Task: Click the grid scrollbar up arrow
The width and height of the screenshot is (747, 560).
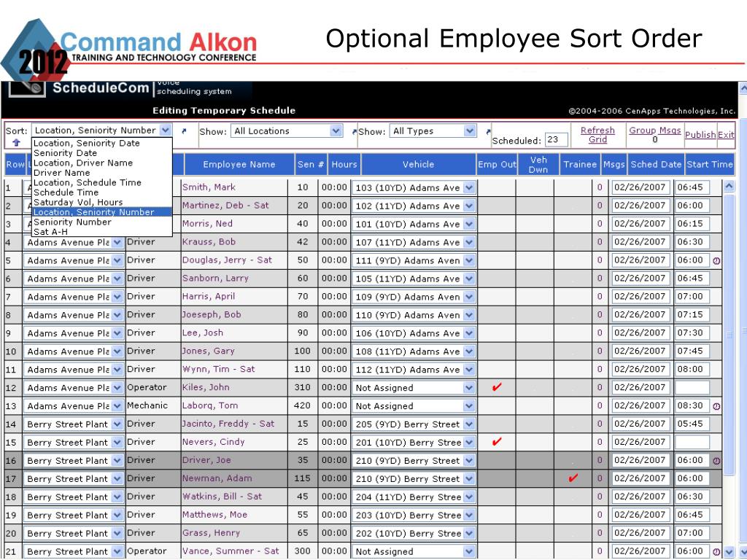Action: (x=729, y=186)
